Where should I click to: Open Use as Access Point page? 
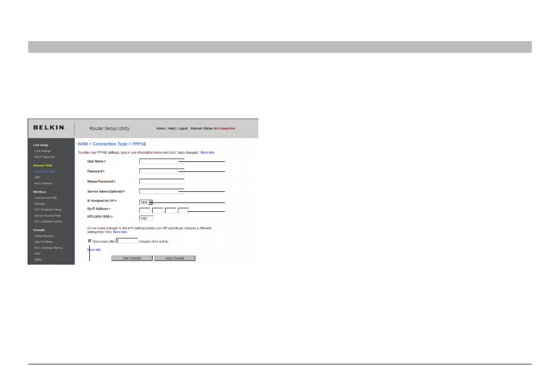tap(48, 215)
